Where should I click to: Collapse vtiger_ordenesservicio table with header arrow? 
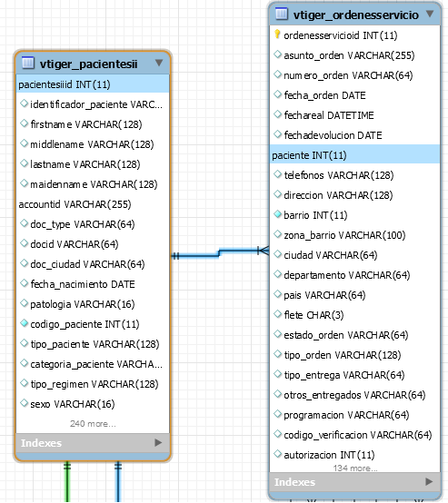tap(430, 14)
